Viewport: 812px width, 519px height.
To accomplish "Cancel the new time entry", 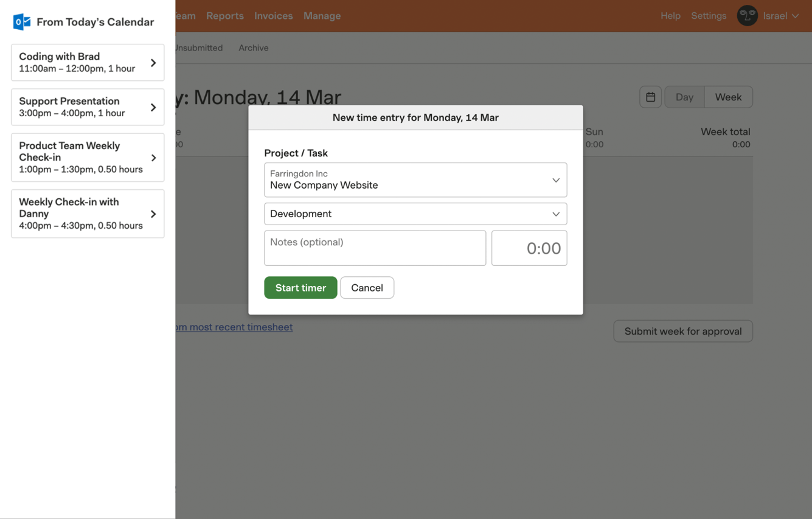I will tap(367, 287).
